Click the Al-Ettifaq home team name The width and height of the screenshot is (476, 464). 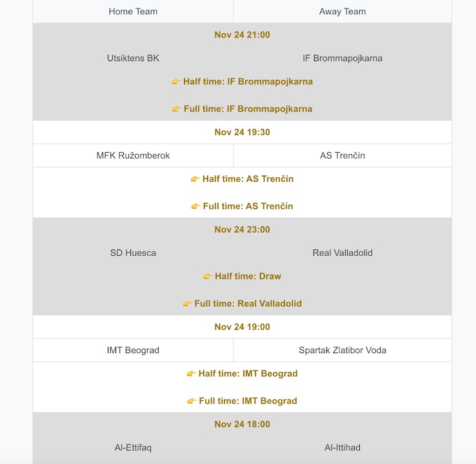[133, 447]
